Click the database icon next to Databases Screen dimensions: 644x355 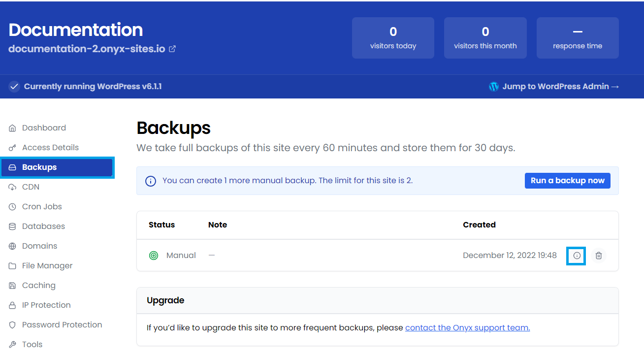click(12, 226)
